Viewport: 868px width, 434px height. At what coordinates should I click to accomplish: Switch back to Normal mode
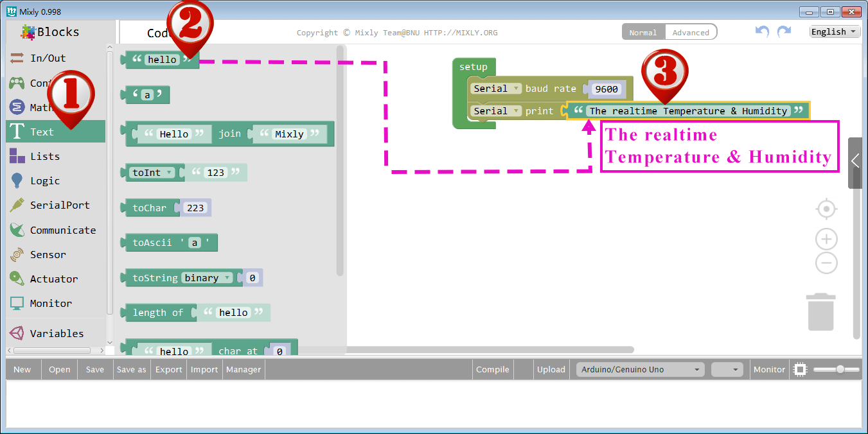point(643,31)
